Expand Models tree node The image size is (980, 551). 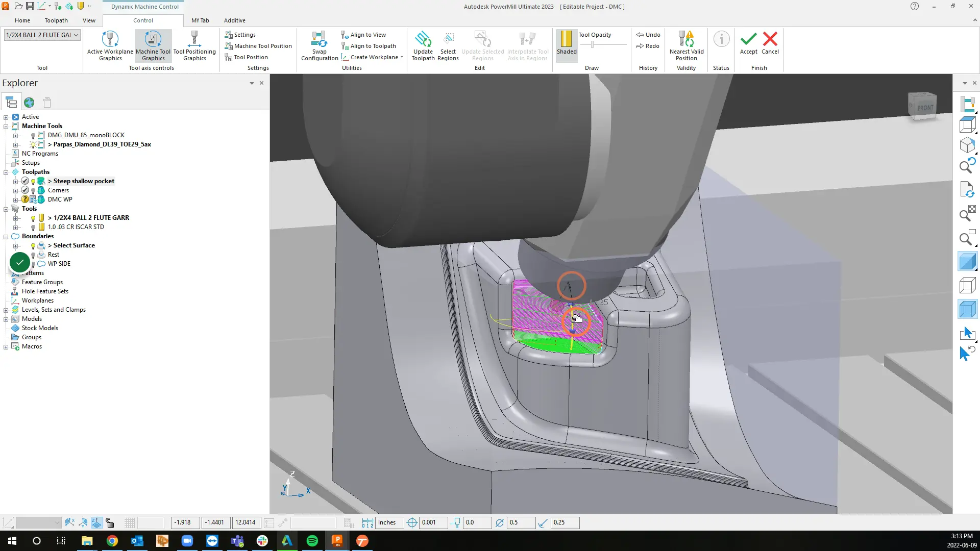click(x=6, y=319)
